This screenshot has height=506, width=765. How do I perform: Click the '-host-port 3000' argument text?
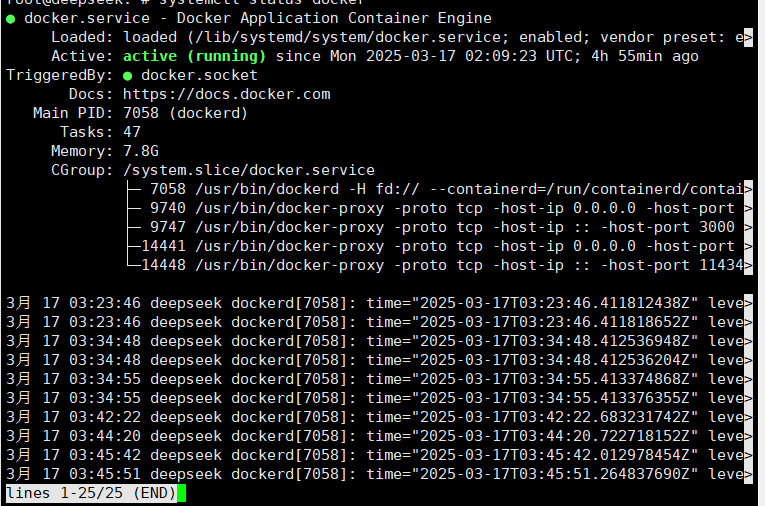tap(668, 227)
